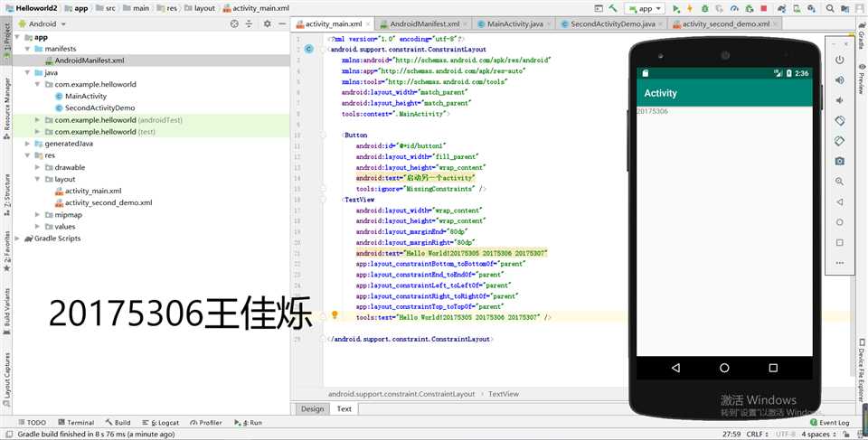868x440 pixels.
Task: Click the project panel settings gear icon
Action: (267, 23)
